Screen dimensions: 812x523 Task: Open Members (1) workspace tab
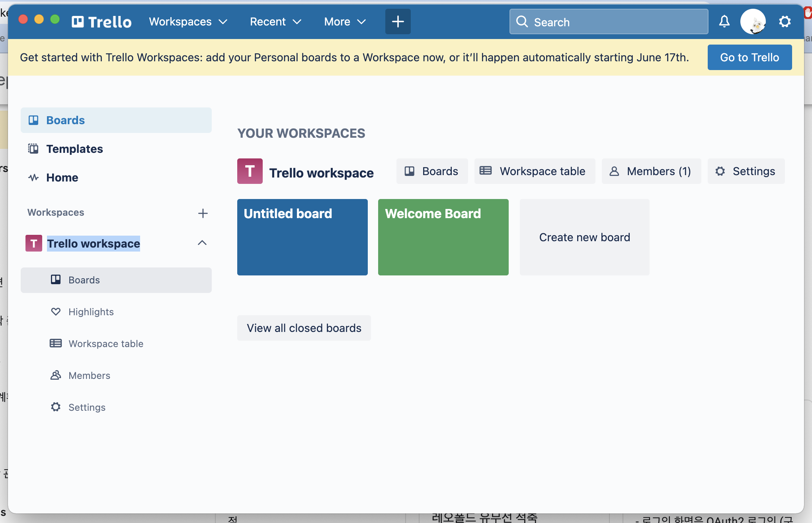tap(651, 171)
